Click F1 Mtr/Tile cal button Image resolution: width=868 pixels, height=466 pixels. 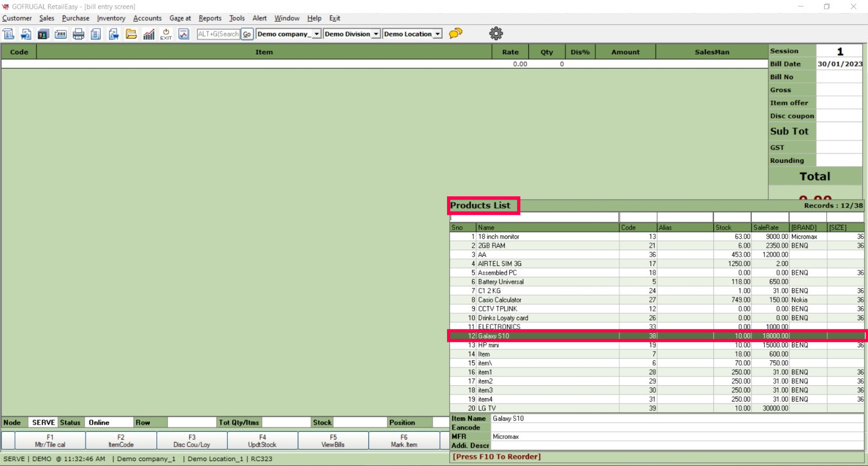coord(50,441)
